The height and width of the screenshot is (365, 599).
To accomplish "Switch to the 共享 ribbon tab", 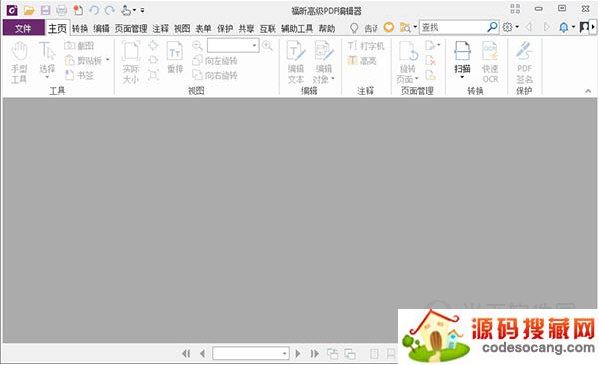I will click(246, 28).
